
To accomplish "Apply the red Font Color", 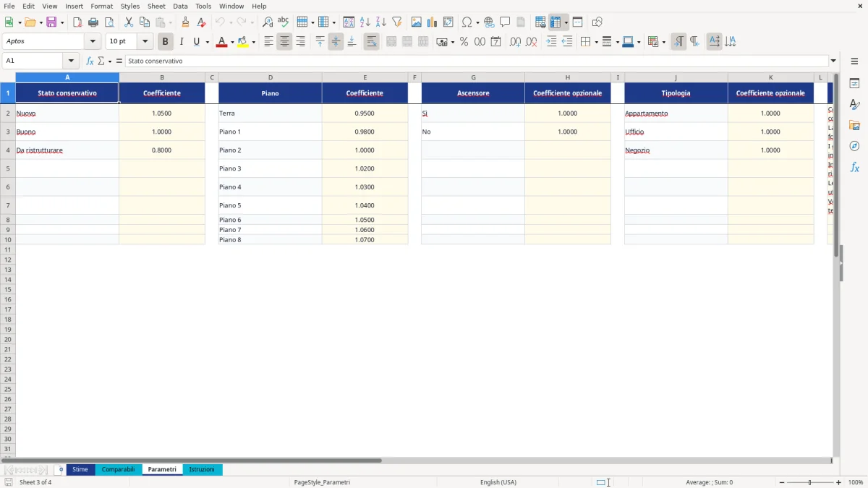I will pos(221,42).
